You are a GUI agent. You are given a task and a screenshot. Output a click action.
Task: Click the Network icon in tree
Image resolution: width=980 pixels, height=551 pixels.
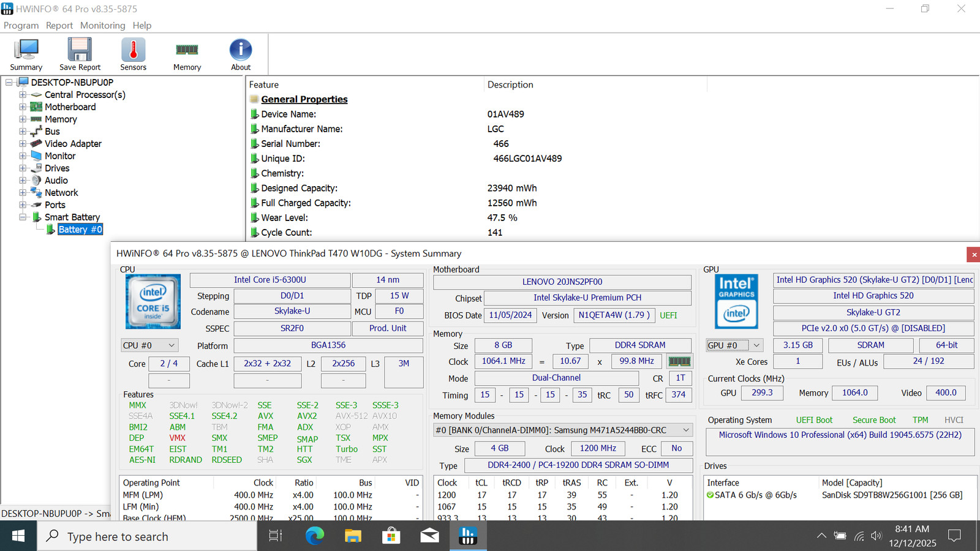pos(37,193)
